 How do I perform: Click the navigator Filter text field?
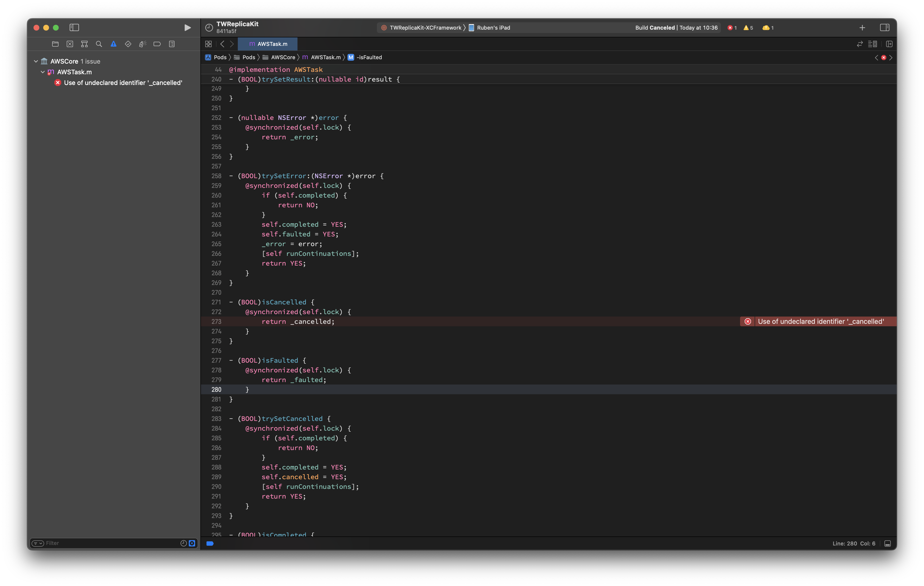(x=111, y=543)
